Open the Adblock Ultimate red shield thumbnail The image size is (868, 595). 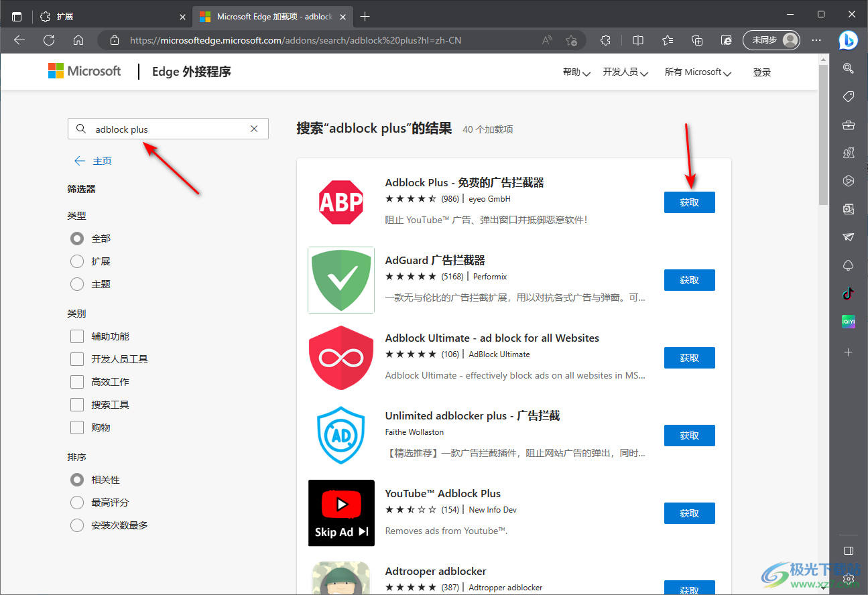[341, 358]
